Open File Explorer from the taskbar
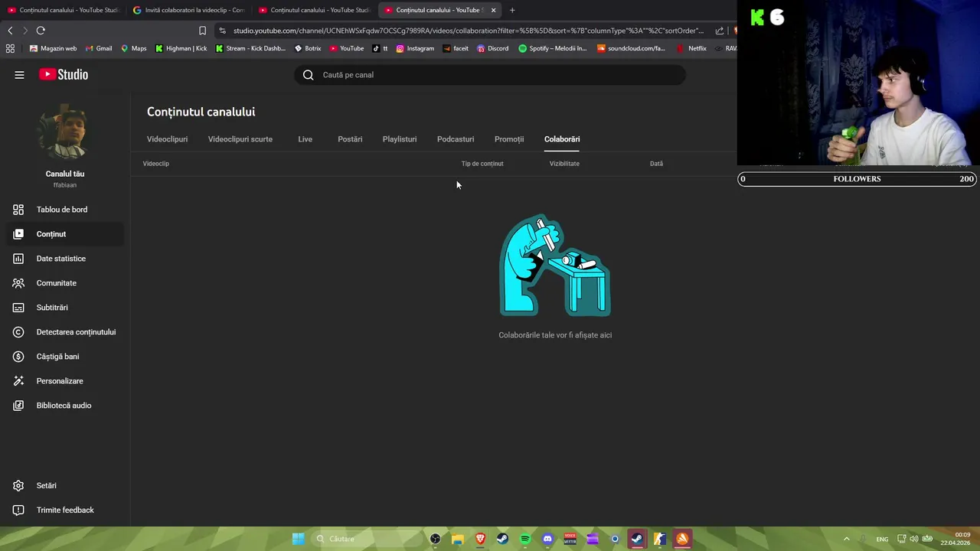 (458, 539)
